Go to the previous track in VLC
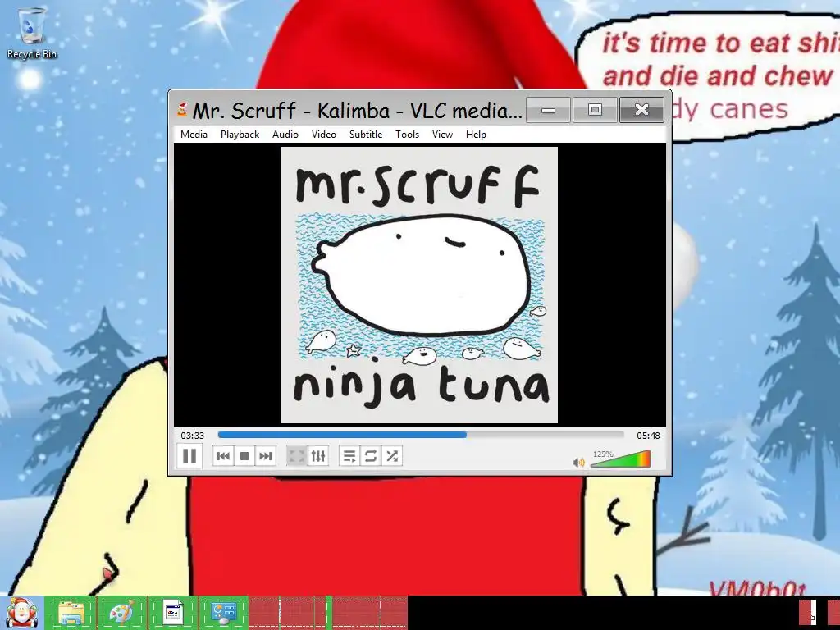 [223, 456]
